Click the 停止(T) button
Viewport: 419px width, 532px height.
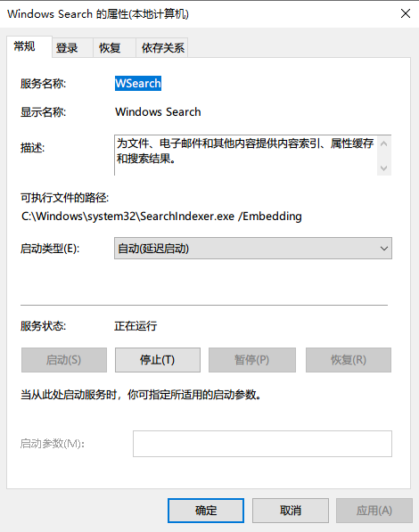pos(158,360)
